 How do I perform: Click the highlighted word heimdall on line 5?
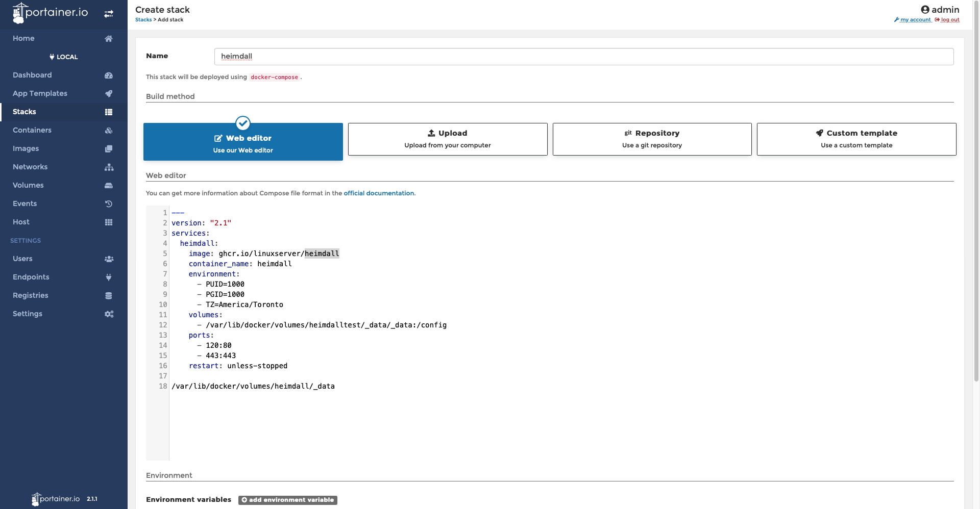pyautogui.click(x=322, y=253)
